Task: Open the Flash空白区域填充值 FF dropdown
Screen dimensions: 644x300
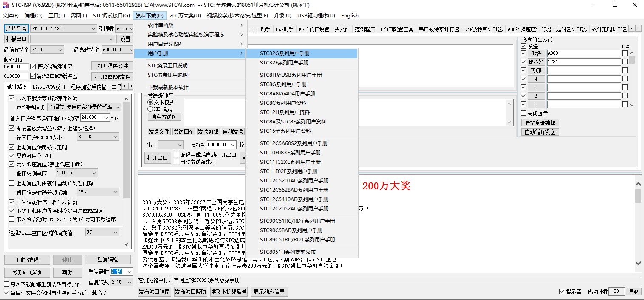Action: tap(102, 233)
